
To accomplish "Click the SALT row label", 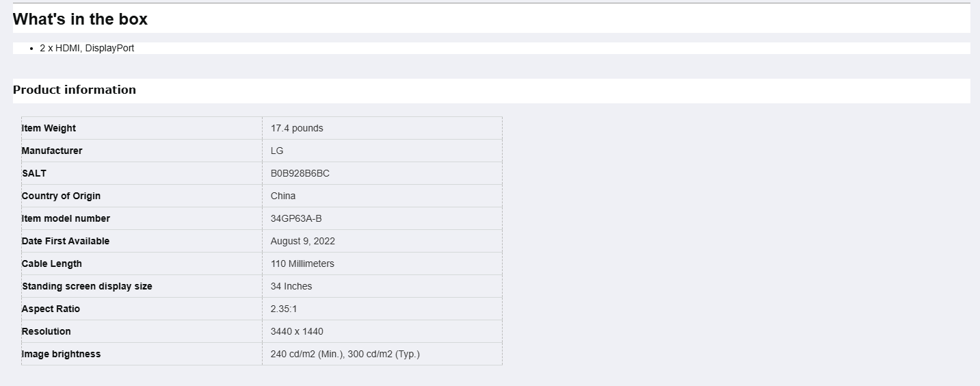I will (34, 173).
